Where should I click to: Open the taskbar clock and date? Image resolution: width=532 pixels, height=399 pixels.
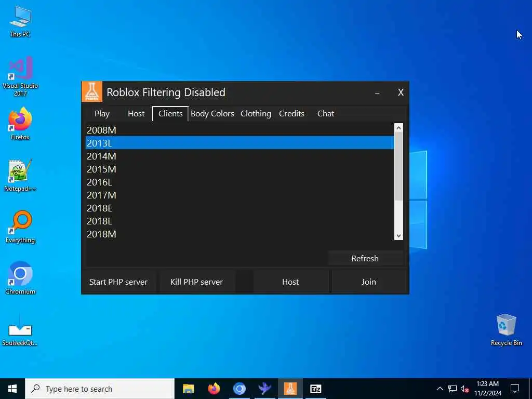click(x=487, y=389)
